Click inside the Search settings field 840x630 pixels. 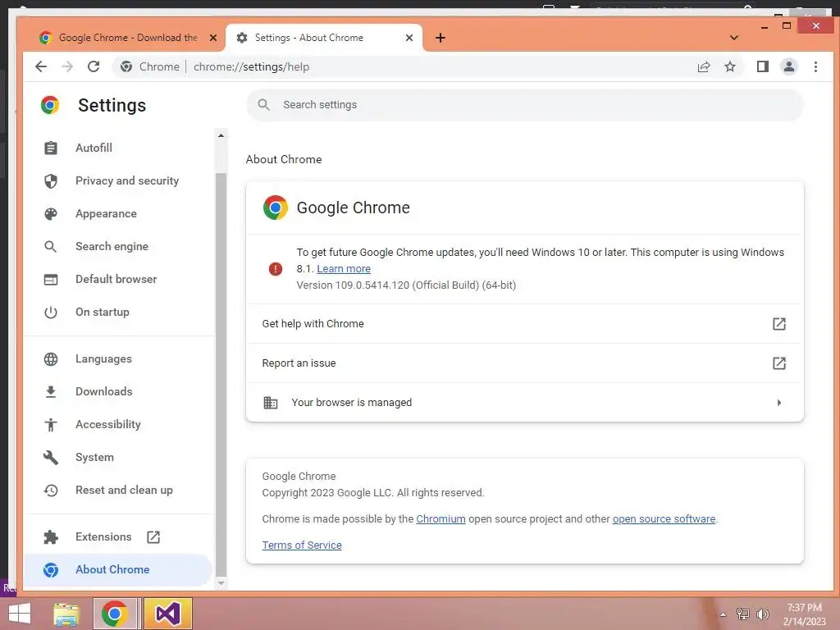click(x=525, y=104)
